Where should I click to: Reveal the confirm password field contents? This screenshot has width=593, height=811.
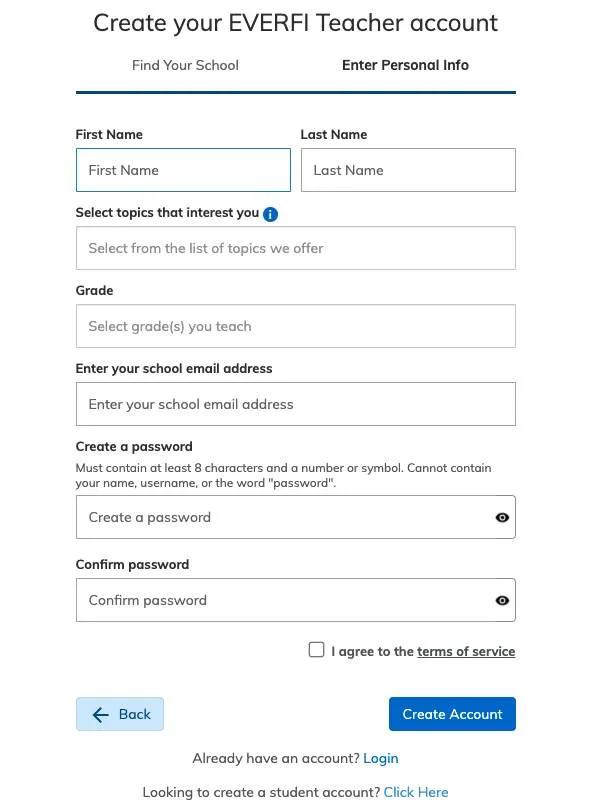tap(501, 600)
